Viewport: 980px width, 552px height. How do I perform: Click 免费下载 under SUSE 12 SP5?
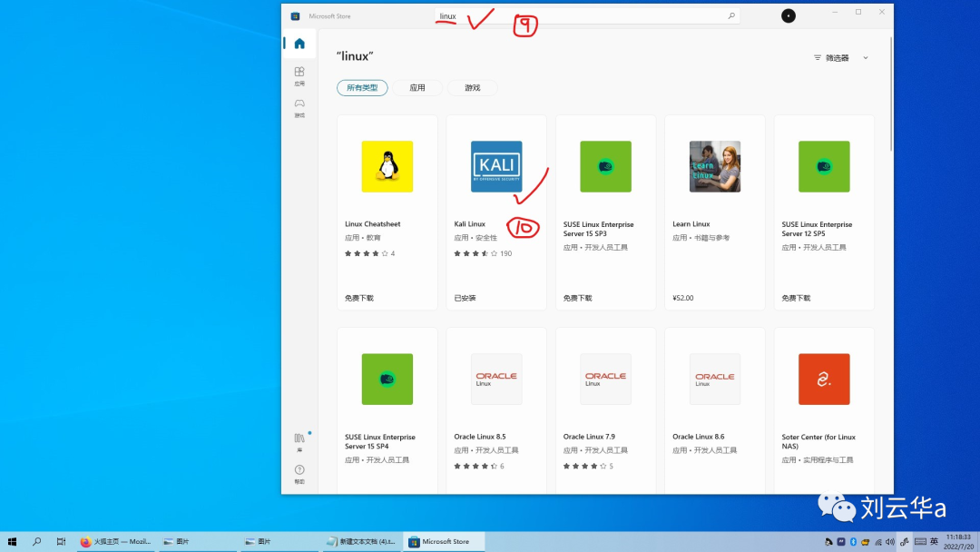click(797, 298)
